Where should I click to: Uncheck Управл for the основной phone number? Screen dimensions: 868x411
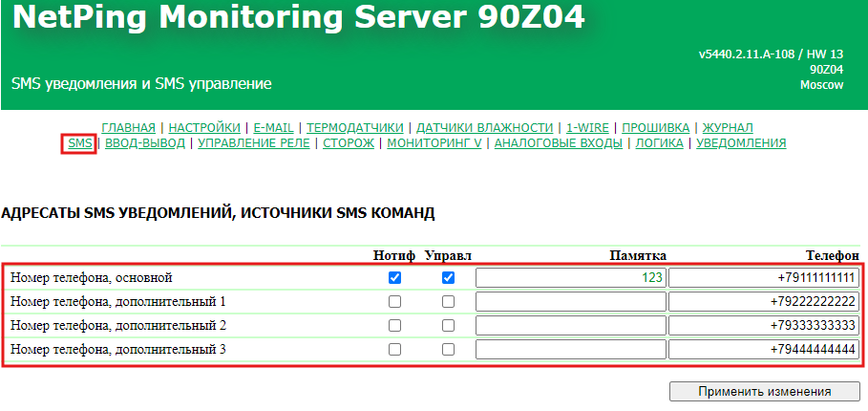[448, 278]
